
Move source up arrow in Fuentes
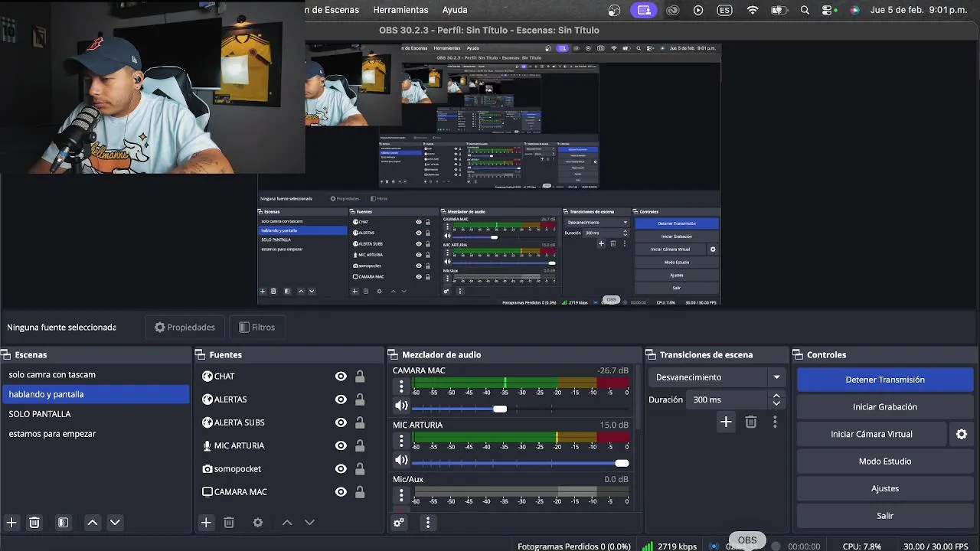(287, 523)
